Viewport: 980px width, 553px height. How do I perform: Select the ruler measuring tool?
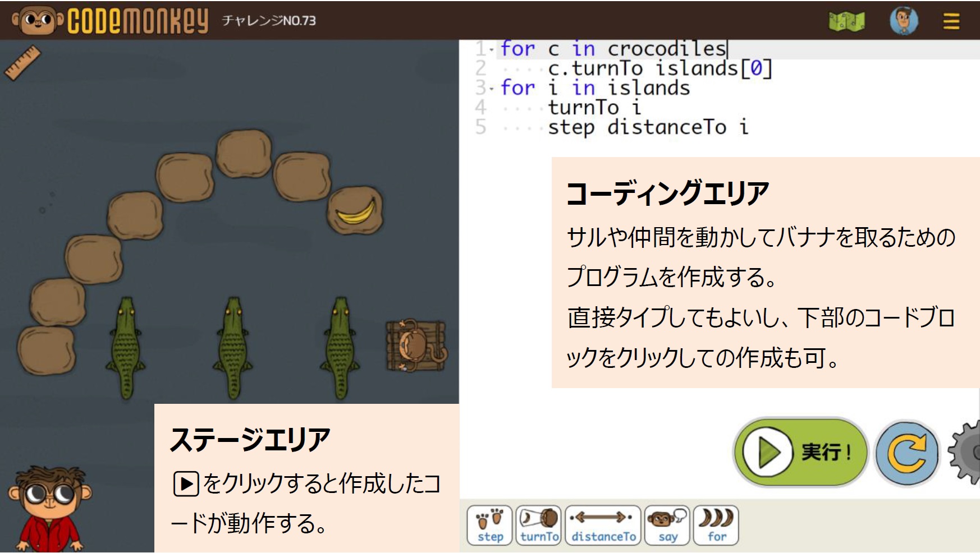[23, 62]
